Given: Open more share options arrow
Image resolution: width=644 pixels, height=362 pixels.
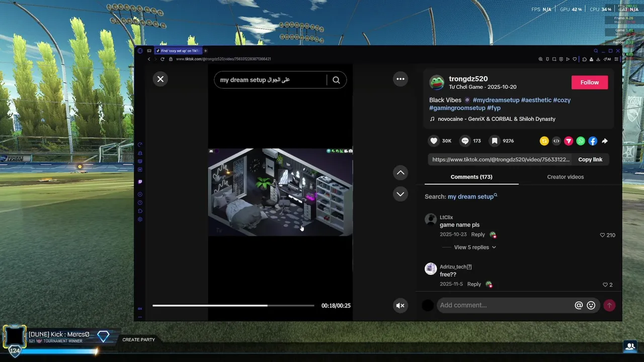Looking at the screenshot, I should [x=605, y=141].
